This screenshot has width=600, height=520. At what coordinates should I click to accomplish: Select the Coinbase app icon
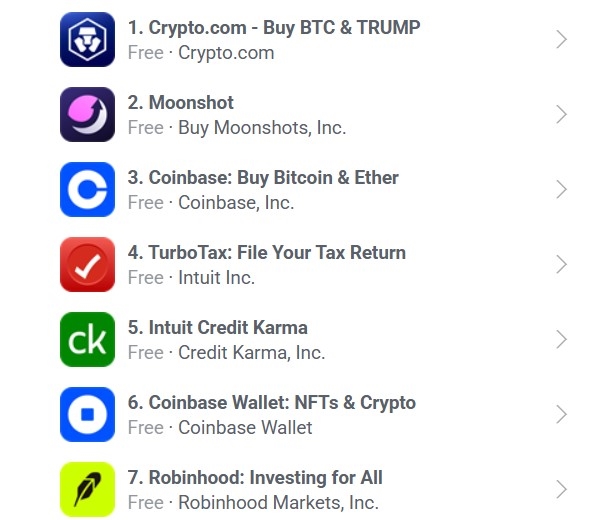[x=87, y=190]
